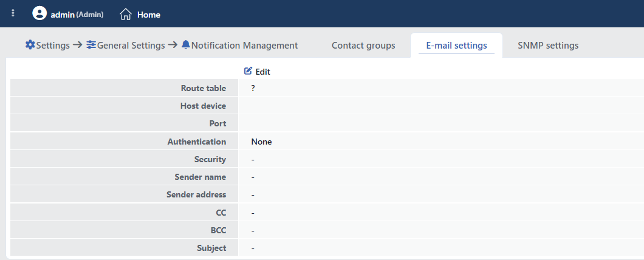Click Notification Management breadcrumb

click(x=244, y=46)
